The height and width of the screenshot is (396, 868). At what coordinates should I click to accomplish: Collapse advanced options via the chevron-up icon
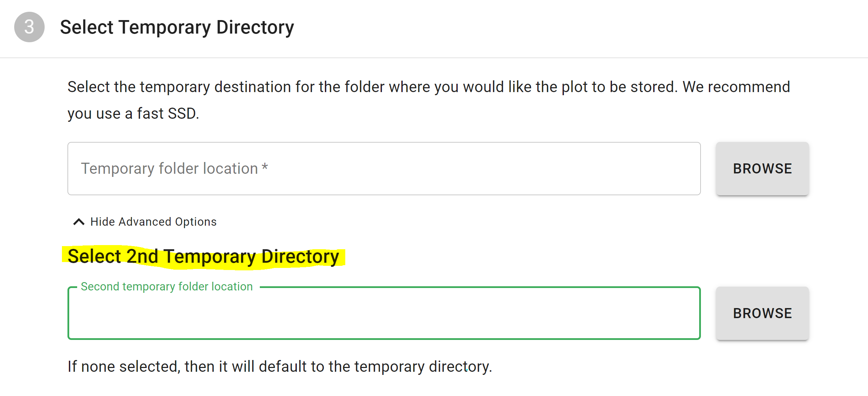click(x=79, y=222)
